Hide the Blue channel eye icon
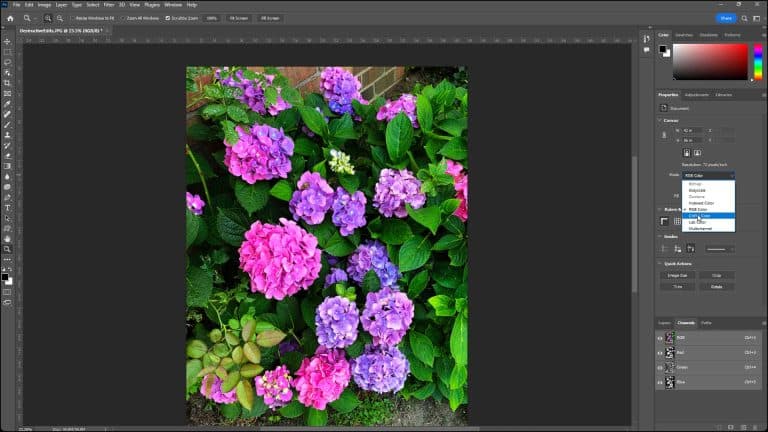The image size is (768, 432). pos(660,382)
